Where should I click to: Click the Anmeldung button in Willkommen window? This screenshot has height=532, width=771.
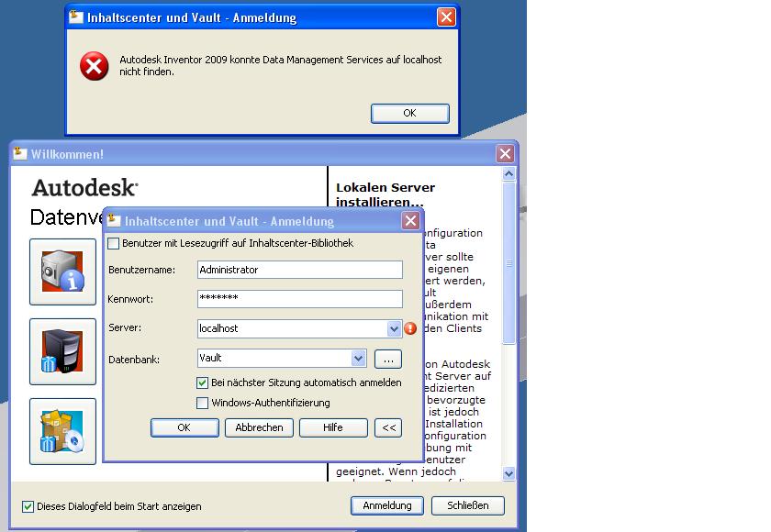(x=387, y=505)
